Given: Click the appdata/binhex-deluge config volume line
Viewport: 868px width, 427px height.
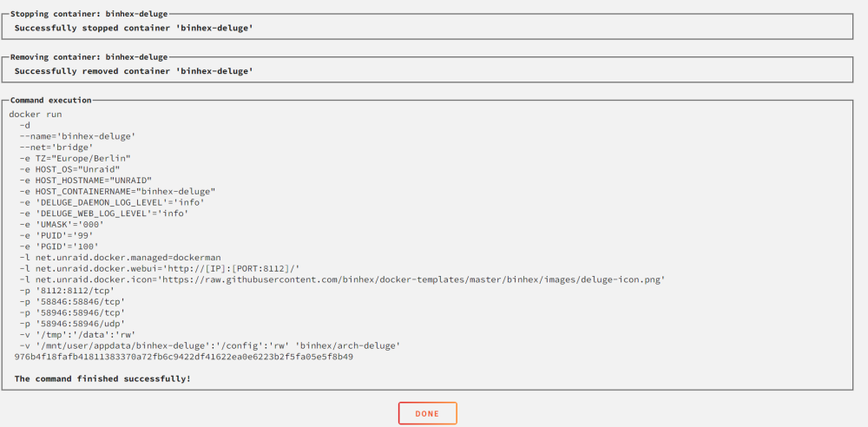Looking at the screenshot, I should [210, 346].
